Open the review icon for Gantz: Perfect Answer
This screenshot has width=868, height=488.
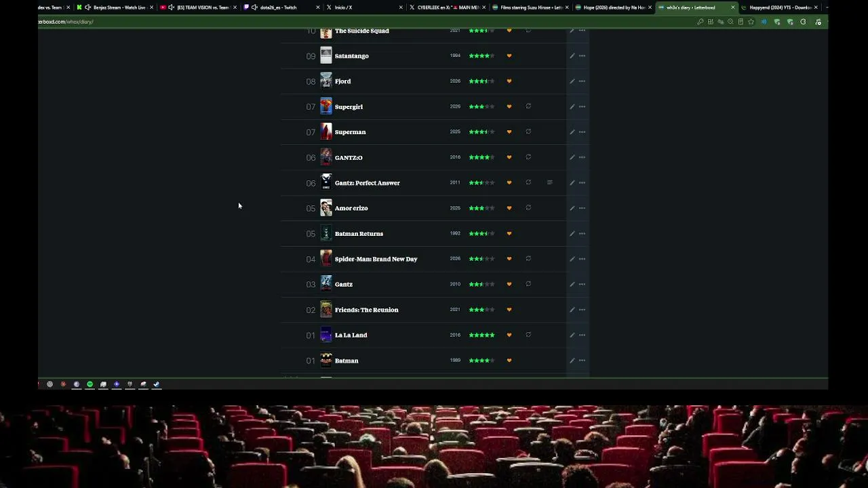[x=550, y=182]
